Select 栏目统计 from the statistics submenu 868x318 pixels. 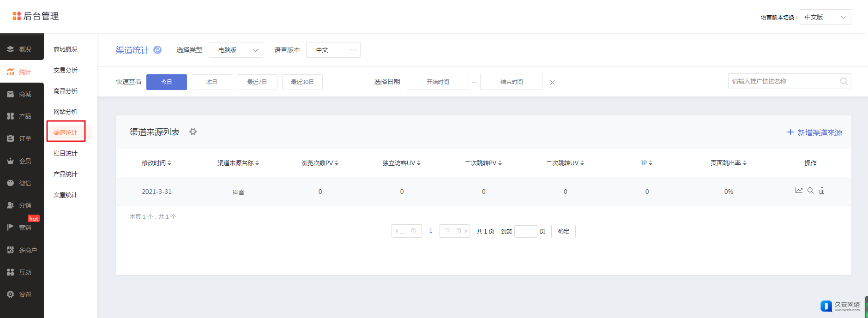tap(66, 153)
